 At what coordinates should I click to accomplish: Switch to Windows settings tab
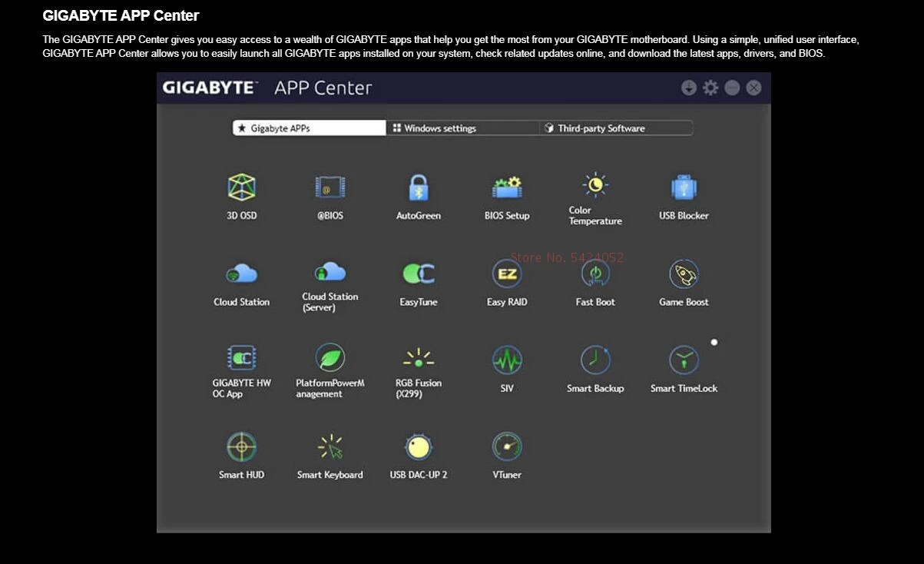(x=462, y=128)
